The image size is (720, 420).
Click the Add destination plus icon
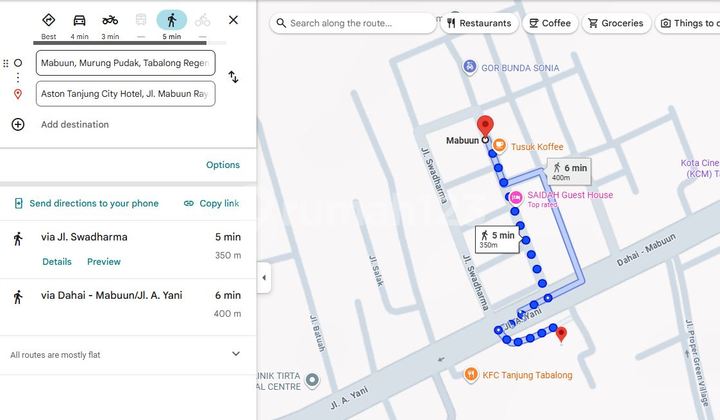[18, 124]
